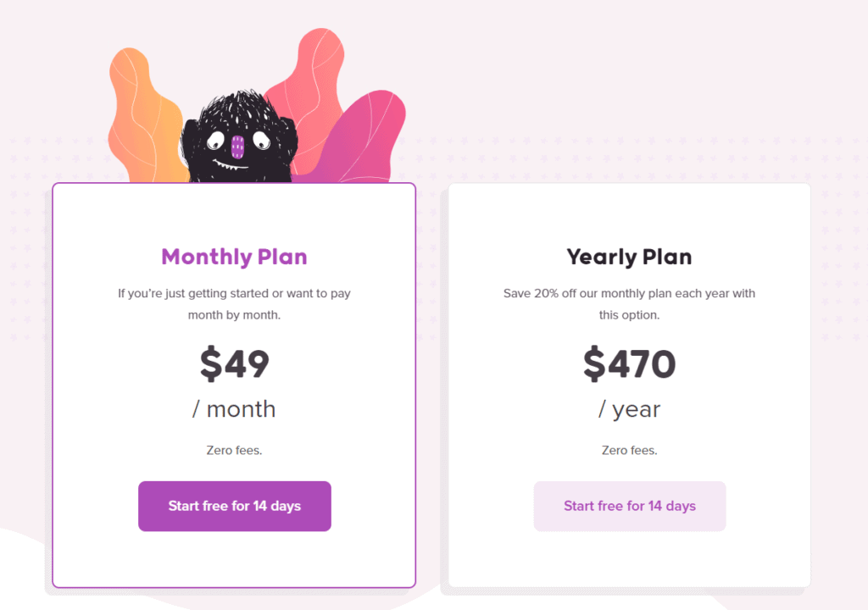Image resolution: width=868 pixels, height=610 pixels.
Task: Click the $49 monthly price
Action: 234,364
